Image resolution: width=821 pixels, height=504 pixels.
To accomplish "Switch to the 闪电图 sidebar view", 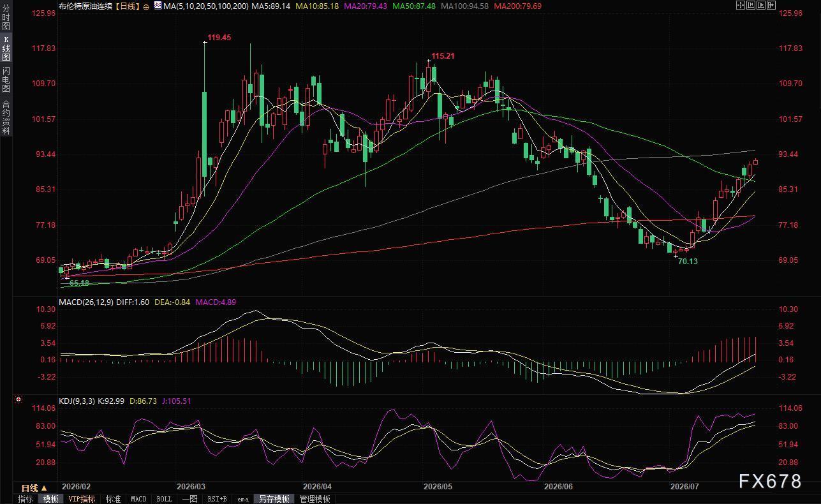I will click(x=6, y=80).
